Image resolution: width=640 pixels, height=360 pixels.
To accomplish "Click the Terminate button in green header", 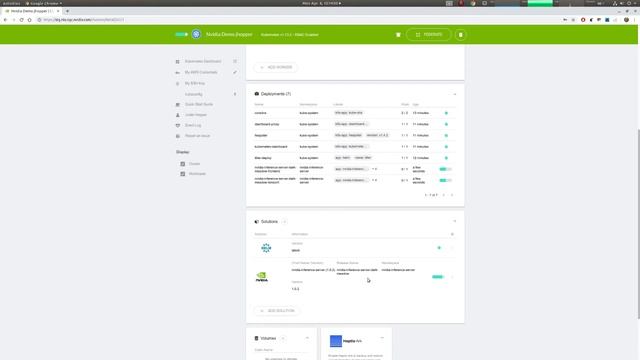I will click(429, 35).
